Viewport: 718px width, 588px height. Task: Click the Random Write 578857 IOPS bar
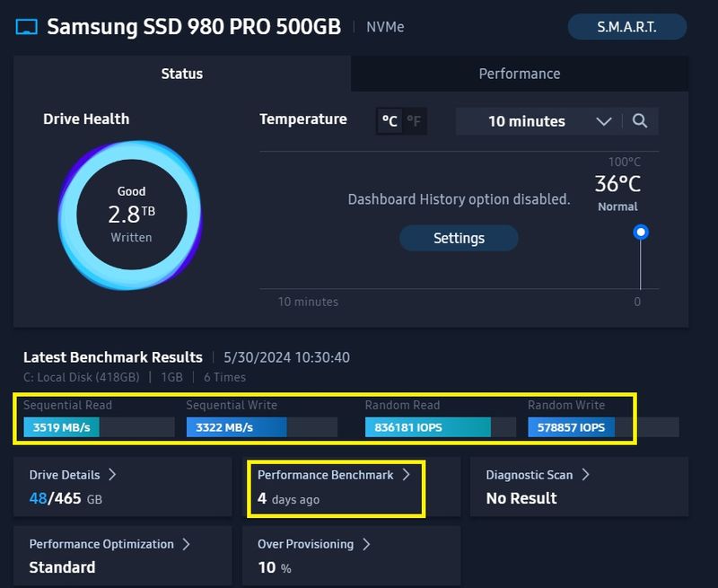tap(603, 427)
